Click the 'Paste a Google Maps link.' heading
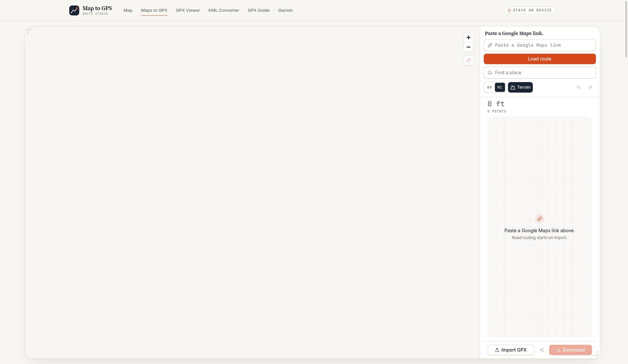 click(x=514, y=33)
